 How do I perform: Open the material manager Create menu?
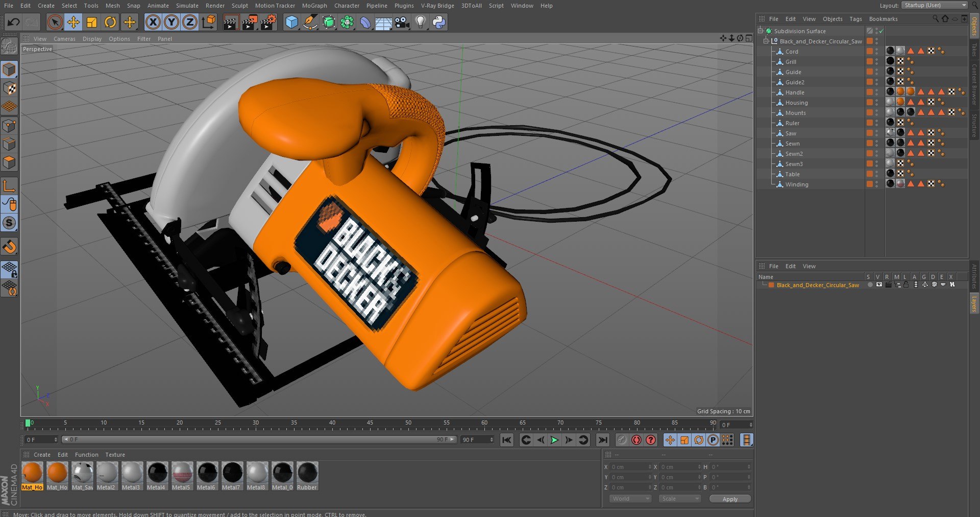click(42, 455)
